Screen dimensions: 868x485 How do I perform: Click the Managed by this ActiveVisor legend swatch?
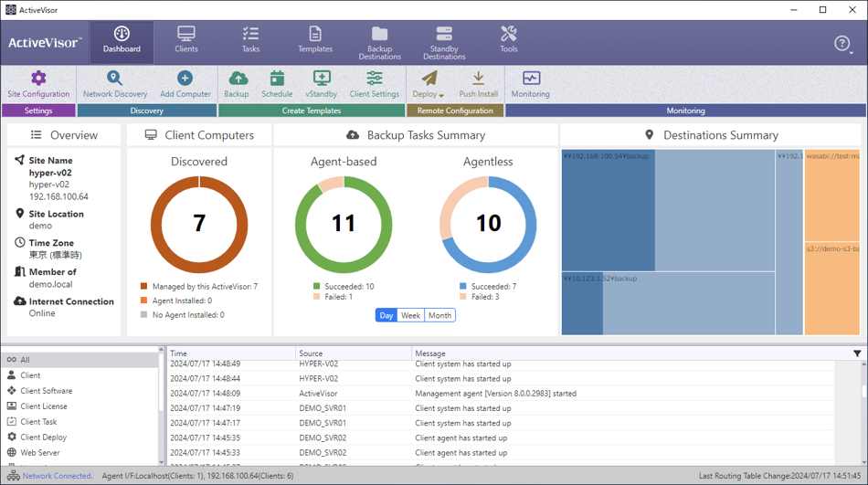pyautogui.click(x=144, y=286)
